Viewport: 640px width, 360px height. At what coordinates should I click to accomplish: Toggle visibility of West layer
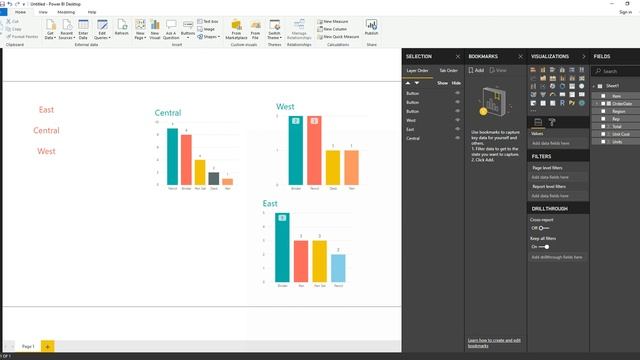457,120
